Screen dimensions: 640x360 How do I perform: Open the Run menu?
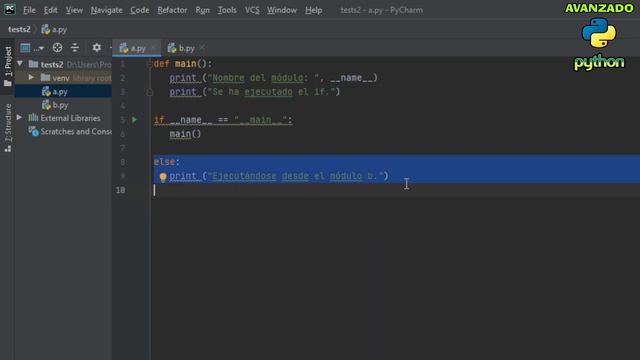202,10
